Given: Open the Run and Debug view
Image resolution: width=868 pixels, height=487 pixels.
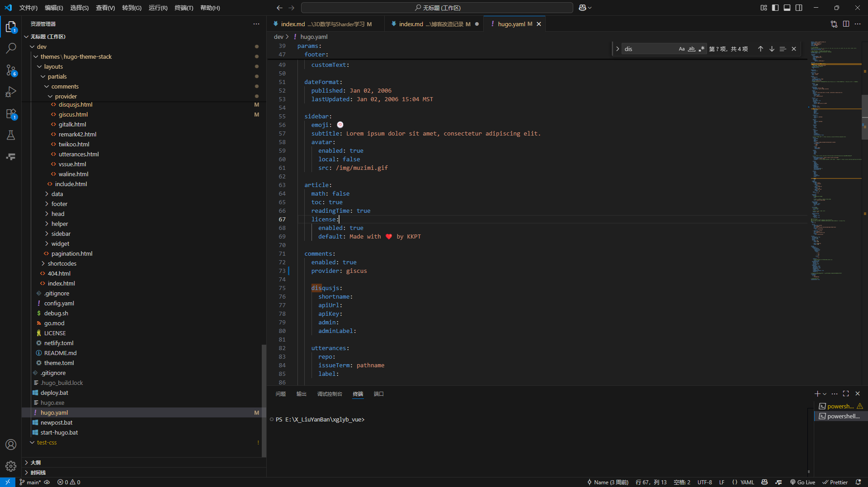Looking at the screenshot, I should pos(11,92).
